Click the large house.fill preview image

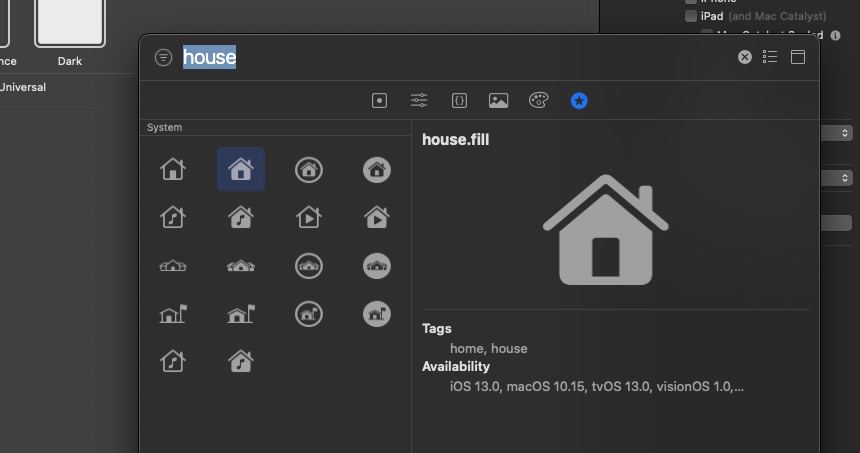pos(606,230)
